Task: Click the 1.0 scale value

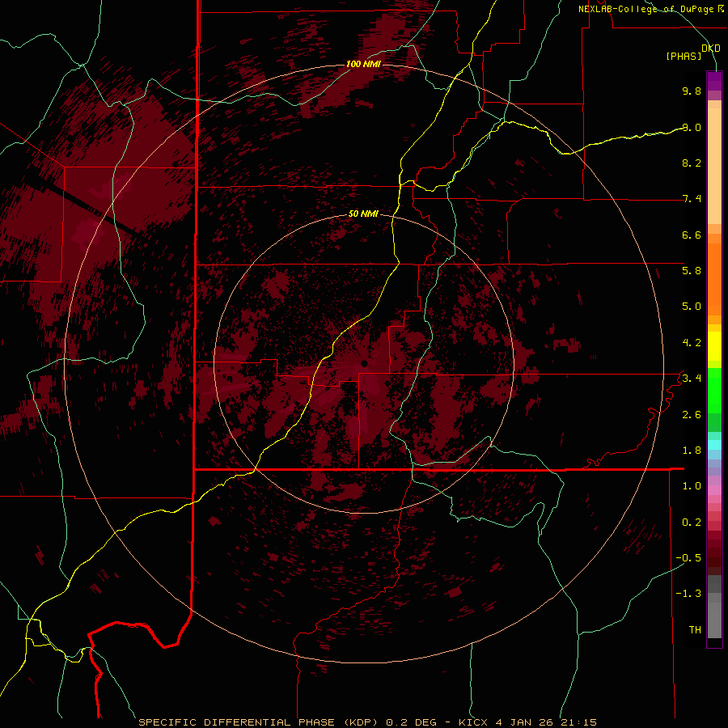Action: 692,486
